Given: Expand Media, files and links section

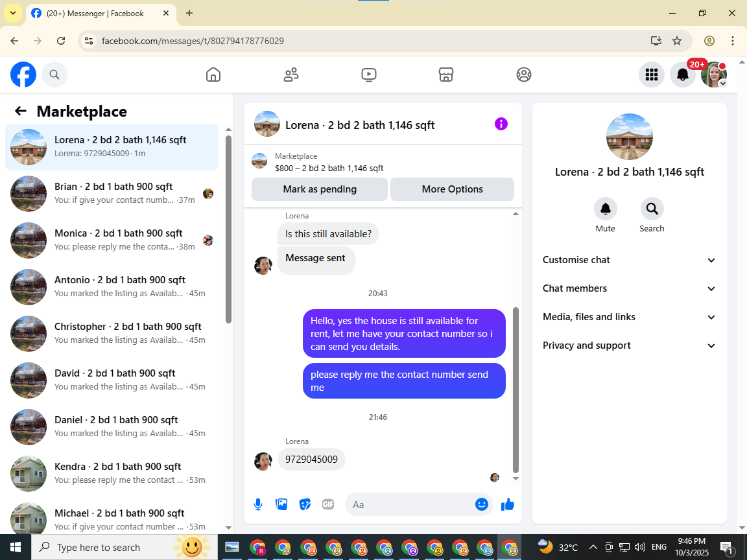Looking at the screenshot, I should [629, 317].
